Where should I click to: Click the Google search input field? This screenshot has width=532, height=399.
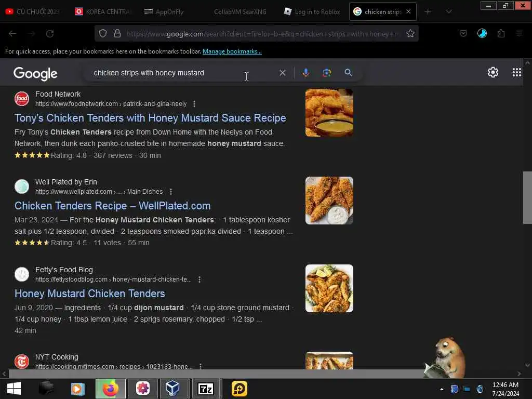pos(183,73)
